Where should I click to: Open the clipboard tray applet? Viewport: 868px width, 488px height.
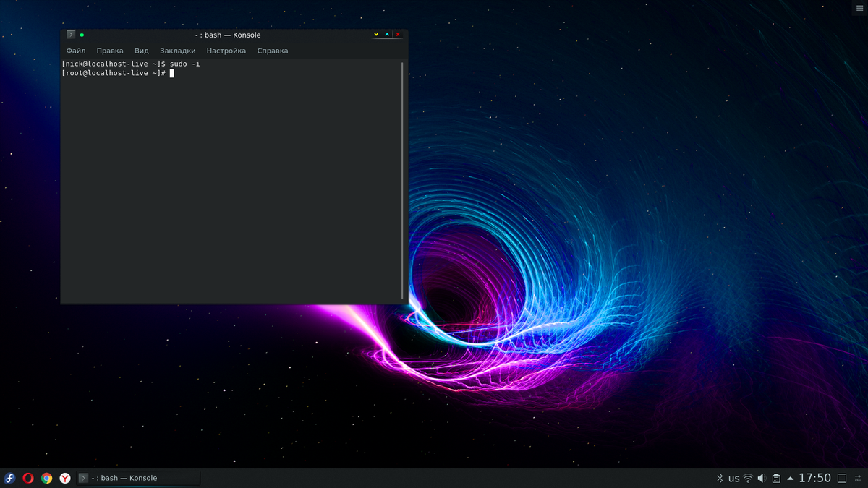click(776, 478)
